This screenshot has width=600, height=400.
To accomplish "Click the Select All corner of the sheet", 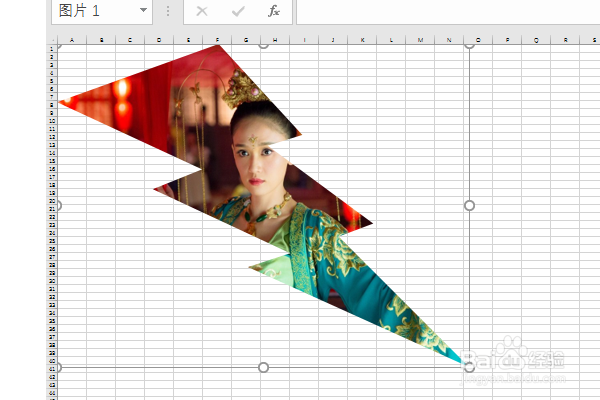I will 52,40.
